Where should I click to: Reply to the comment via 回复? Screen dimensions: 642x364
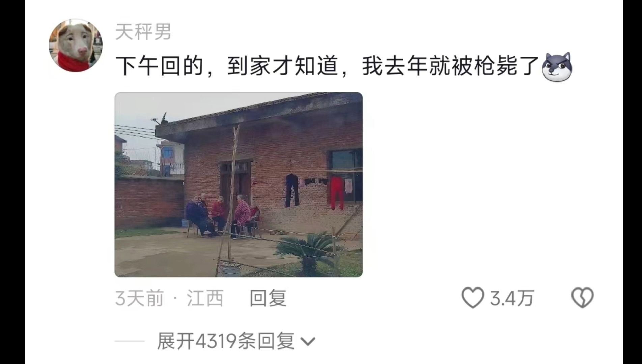point(268,298)
